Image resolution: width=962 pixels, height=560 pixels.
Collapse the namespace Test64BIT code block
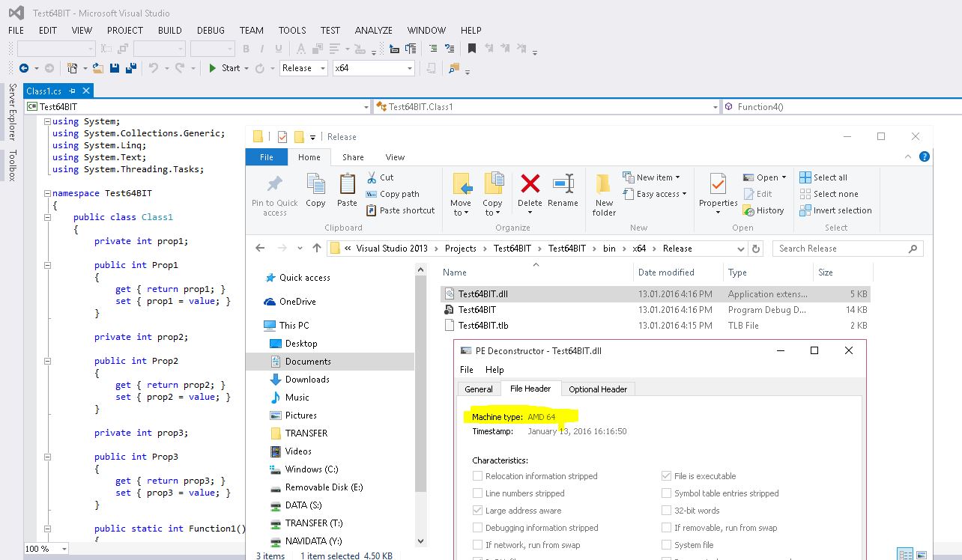tap(47, 193)
